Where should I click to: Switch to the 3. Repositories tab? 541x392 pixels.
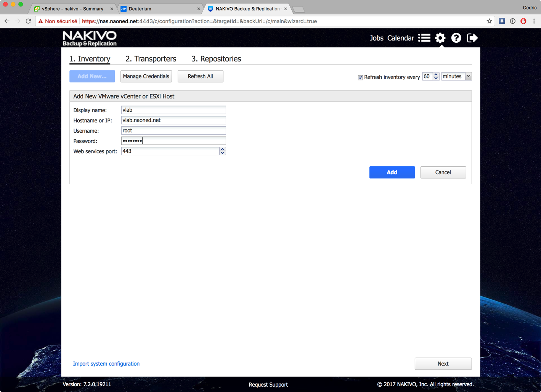tap(216, 59)
